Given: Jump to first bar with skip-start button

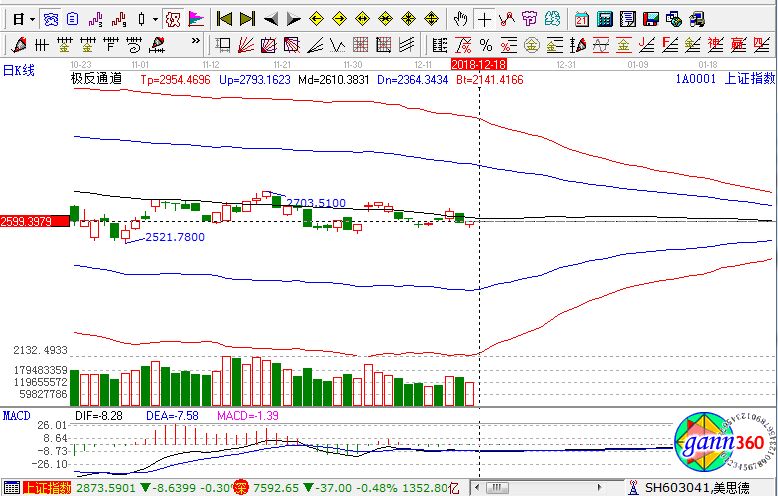Looking at the screenshot, I should [225, 19].
